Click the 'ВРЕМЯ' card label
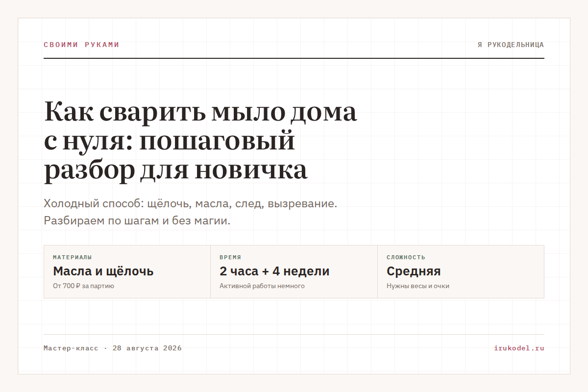Image resolution: width=588 pixels, height=392 pixels. [230, 257]
